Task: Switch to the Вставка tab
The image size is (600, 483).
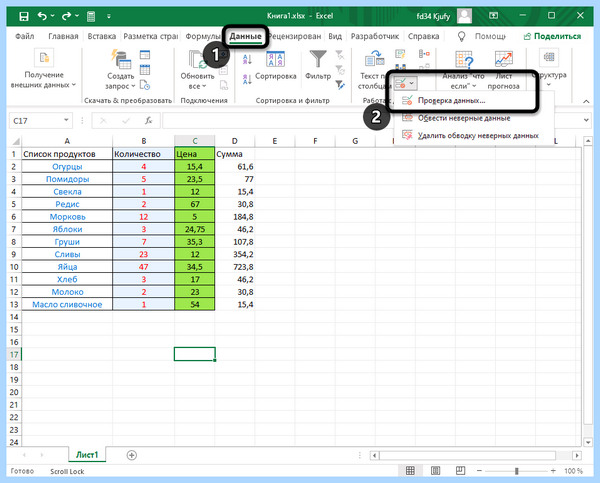Action: click(102, 36)
